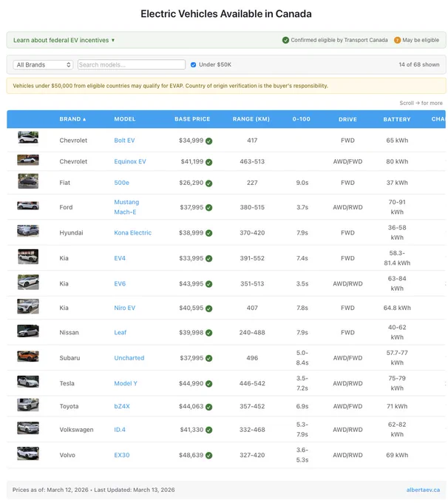The height and width of the screenshot is (503, 448).
Task: Click the green check next to $26,290
Action: click(x=208, y=183)
